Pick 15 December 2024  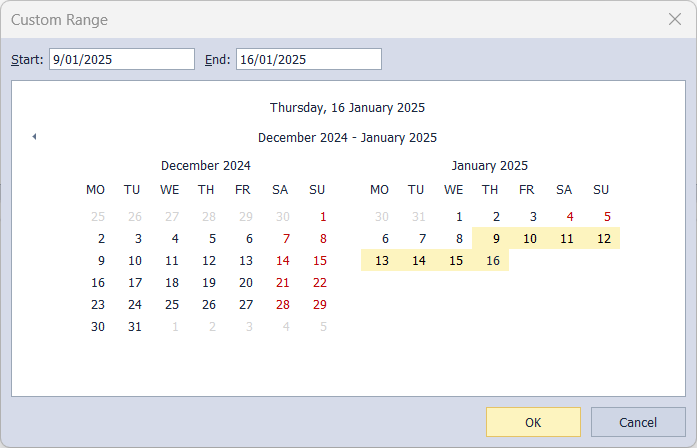point(320,260)
